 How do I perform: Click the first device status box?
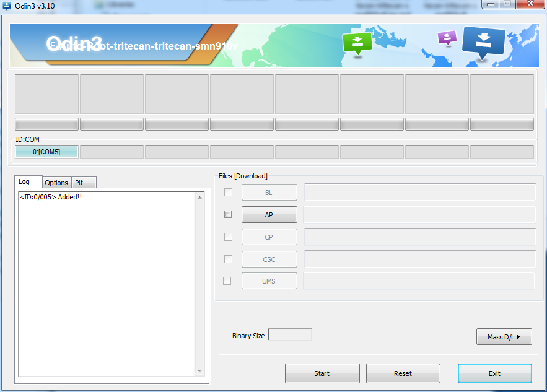click(x=46, y=94)
